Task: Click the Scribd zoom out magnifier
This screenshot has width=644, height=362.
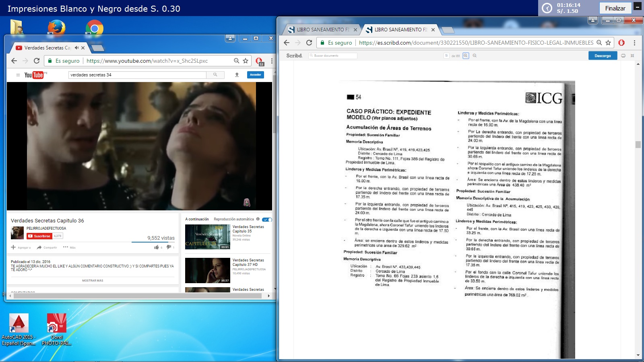Action: (x=475, y=56)
